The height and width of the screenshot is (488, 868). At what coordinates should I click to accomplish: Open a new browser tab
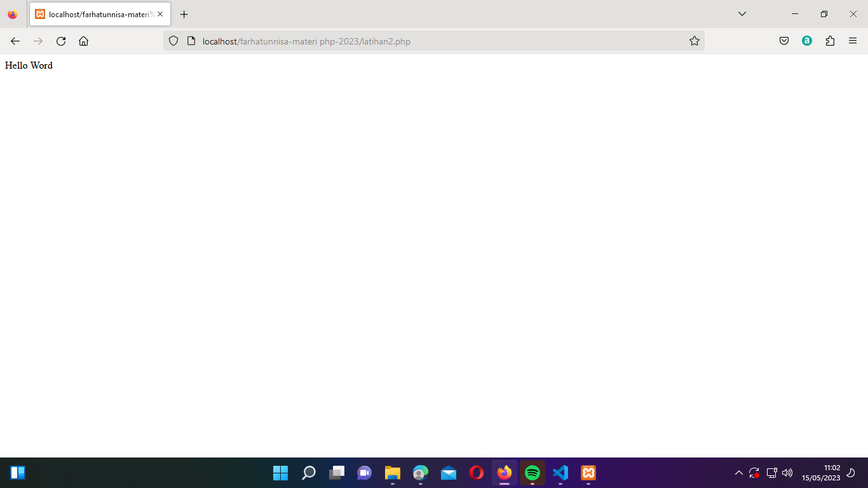tap(184, 14)
